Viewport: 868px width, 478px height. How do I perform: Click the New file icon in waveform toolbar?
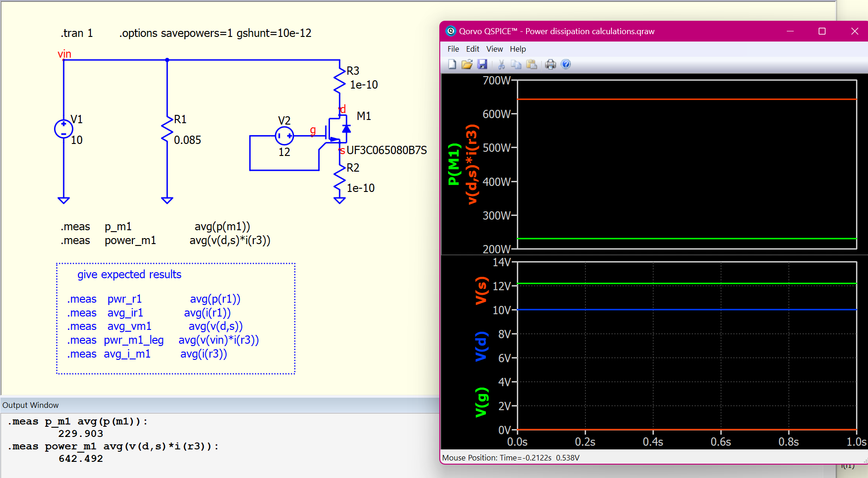tap(452, 65)
